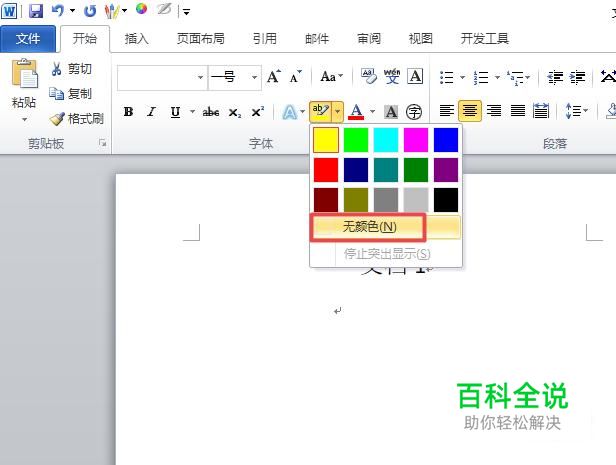Viewport: 616px width, 465px height.
Task: Select Align Right paragraph alignment
Action: pos(494,112)
